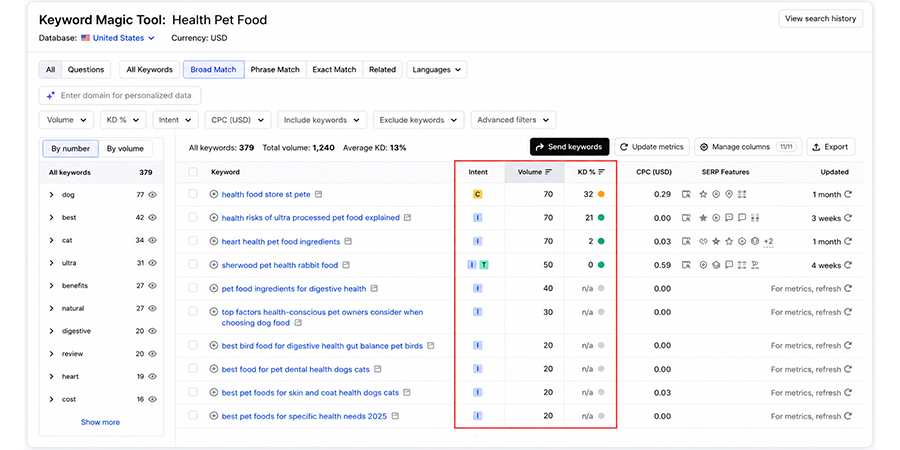This screenshot has width=900, height=450.
Task: Check the box for 'health risks of ultra processed pet food explained'
Action: (193, 218)
